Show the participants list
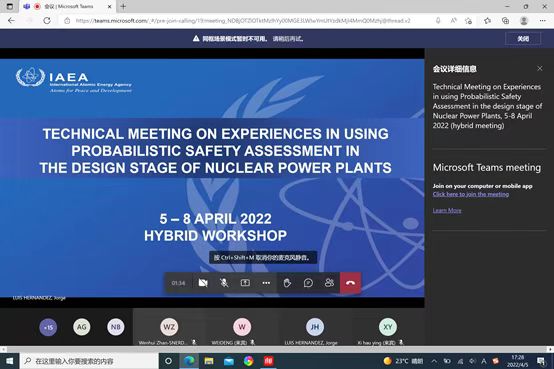Viewport: 554px width, 369px height. click(329, 283)
